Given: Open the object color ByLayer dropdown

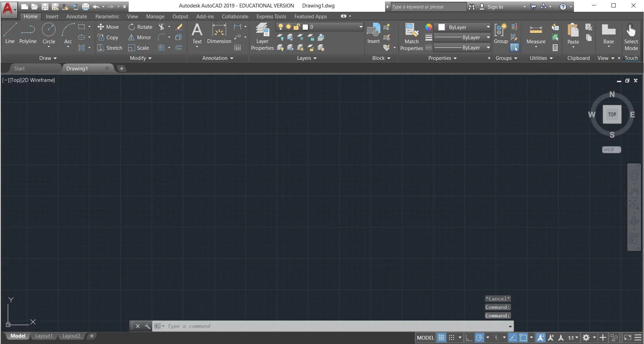Looking at the screenshot, I should coord(488,27).
